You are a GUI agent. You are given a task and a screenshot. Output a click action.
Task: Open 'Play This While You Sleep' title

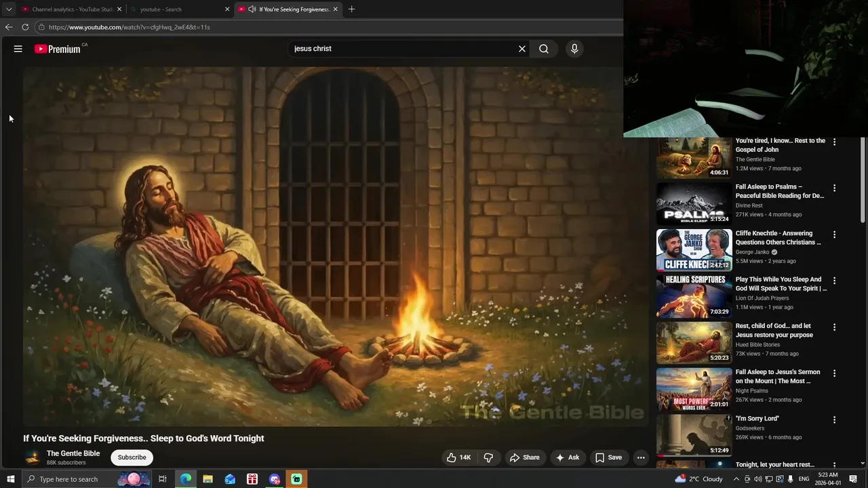click(781, 284)
